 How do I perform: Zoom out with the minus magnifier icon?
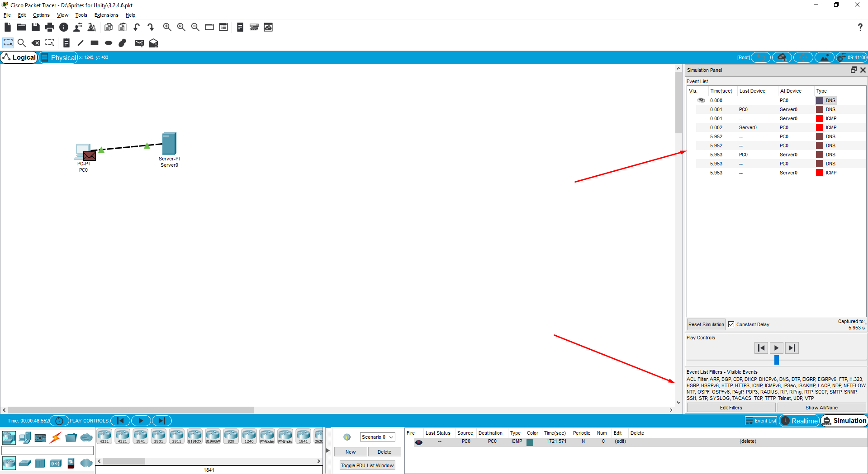(195, 27)
